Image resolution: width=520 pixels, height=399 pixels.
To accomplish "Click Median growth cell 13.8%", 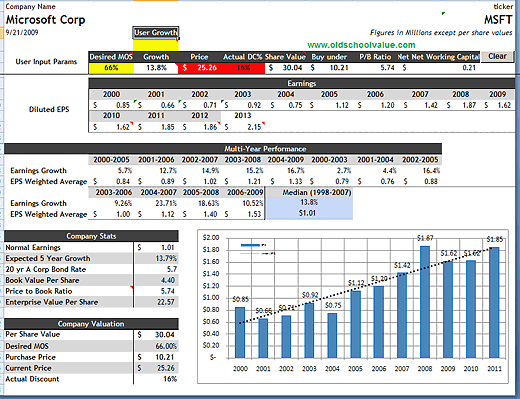I will (309, 202).
